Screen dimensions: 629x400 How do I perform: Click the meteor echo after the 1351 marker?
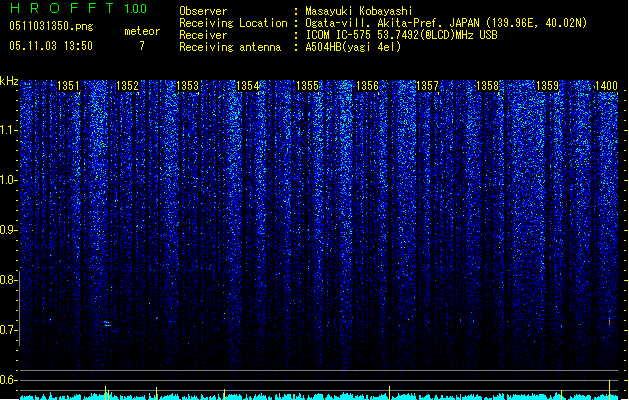tap(108, 324)
